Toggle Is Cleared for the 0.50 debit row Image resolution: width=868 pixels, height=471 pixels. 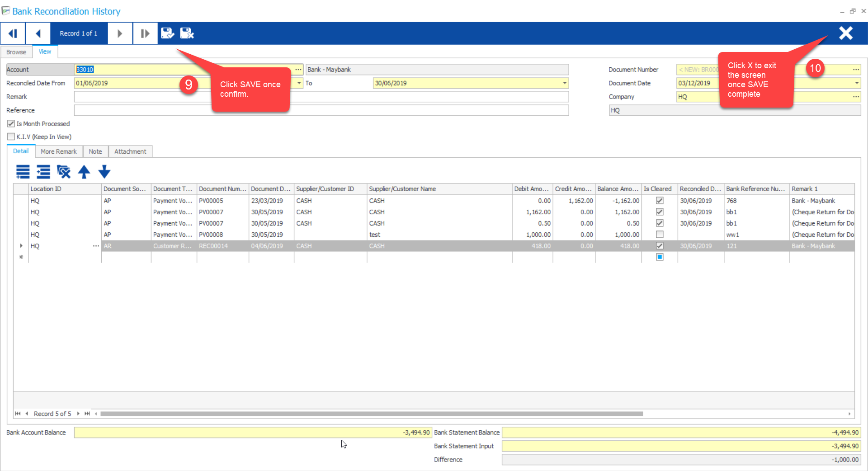(x=660, y=223)
